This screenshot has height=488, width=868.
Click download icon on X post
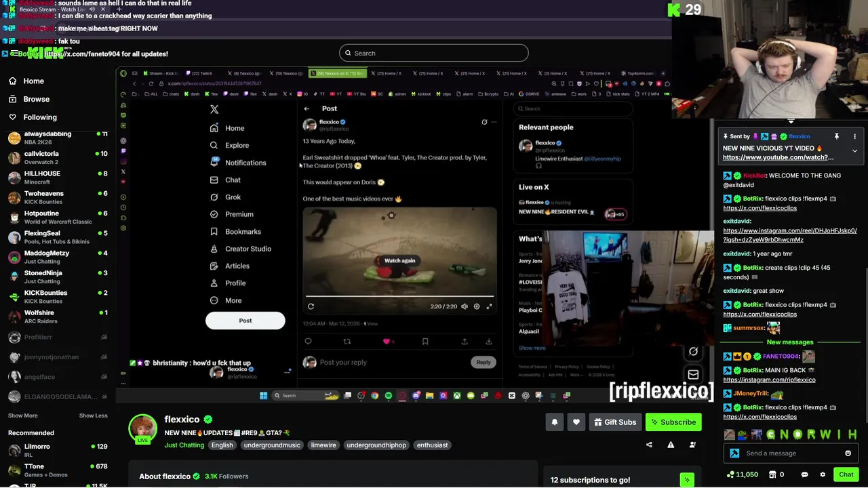coord(488,342)
